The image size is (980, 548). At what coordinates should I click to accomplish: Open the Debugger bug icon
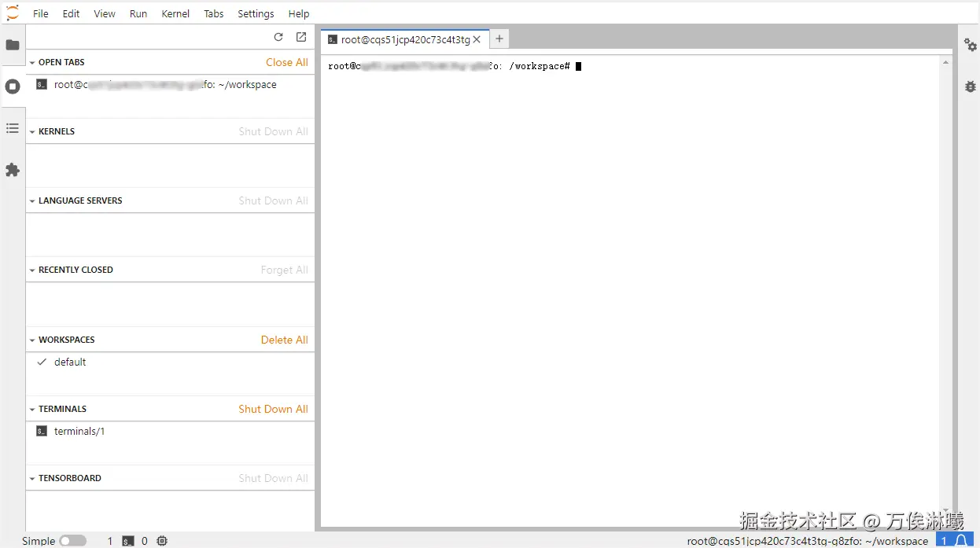pos(971,86)
